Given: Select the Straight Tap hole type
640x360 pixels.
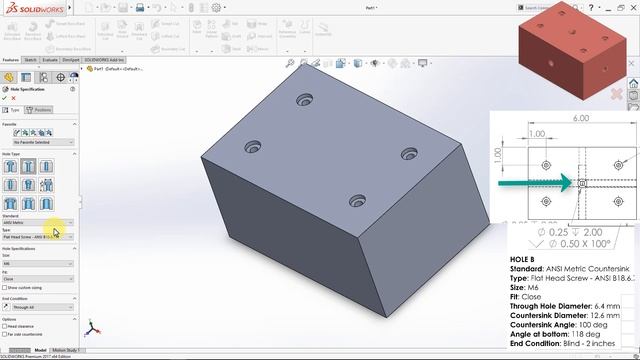Looking at the screenshot, I should (10, 184).
